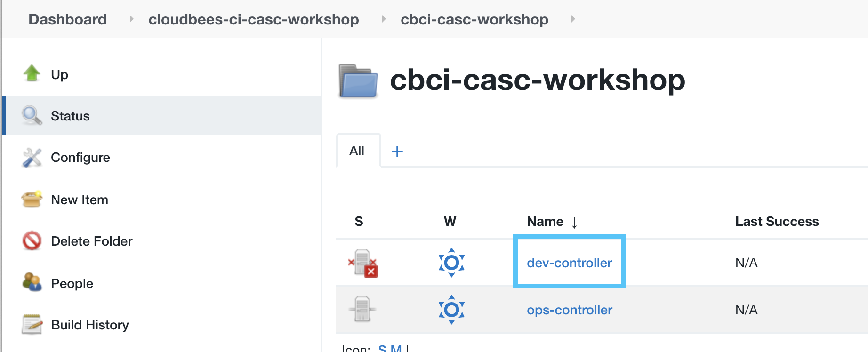Expand the cbci-casc-workshop breadcrumb arrow
The width and height of the screenshot is (868, 352).
click(573, 19)
